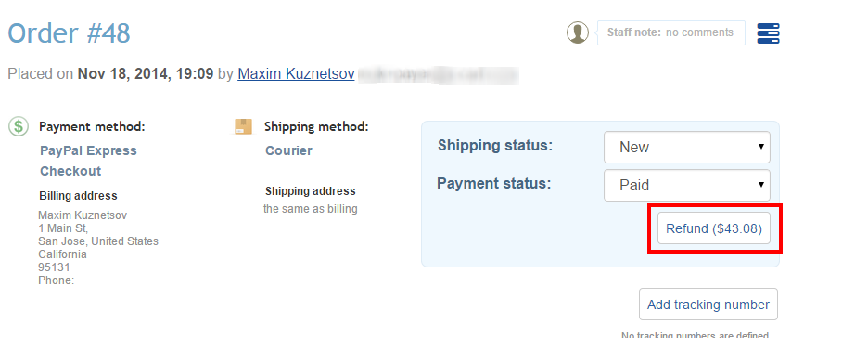Click the Staff note comments field
868x338 pixels.
click(670, 32)
